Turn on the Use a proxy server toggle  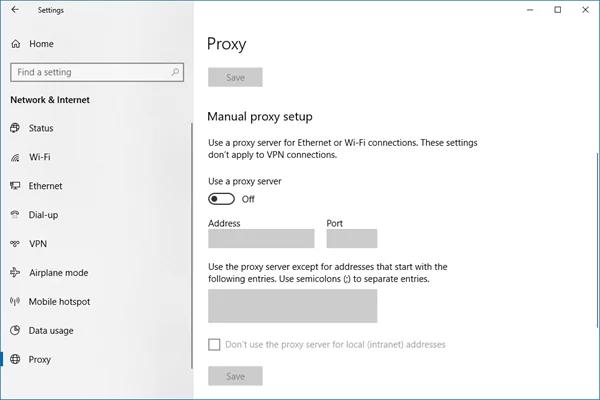(x=221, y=199)
